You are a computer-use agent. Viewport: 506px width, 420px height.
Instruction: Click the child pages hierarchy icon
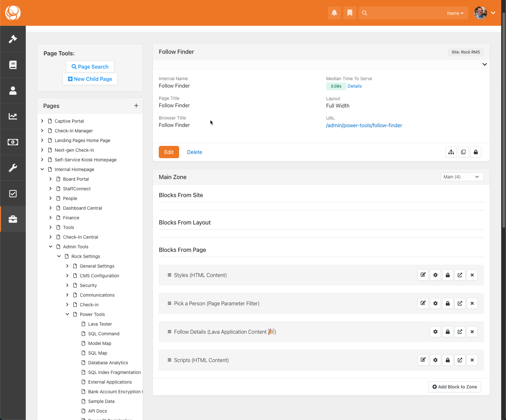pos(451,152)
